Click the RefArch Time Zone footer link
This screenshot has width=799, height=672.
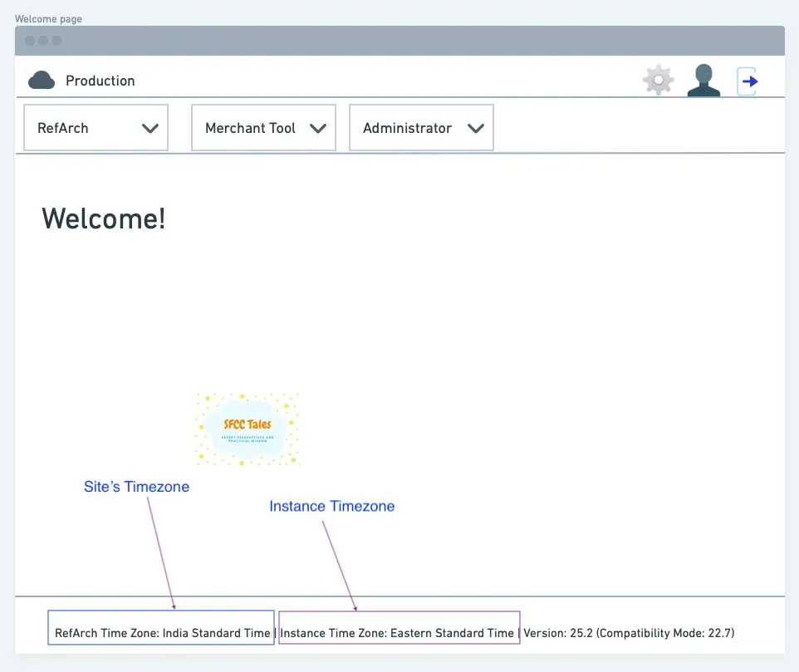160,632
